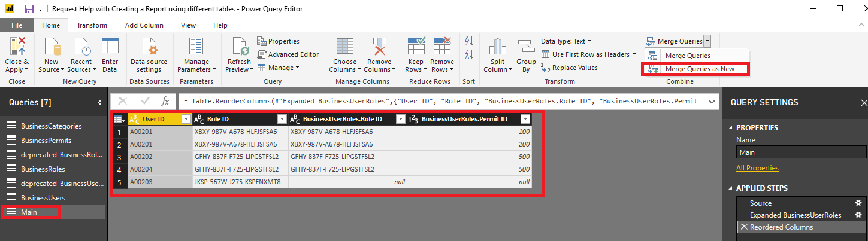Change the User ID column type icon
868x241 pixels.
135,119
